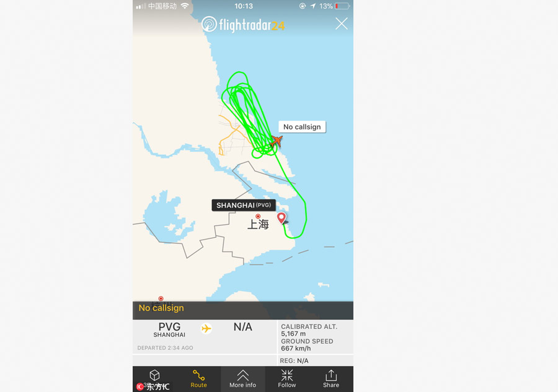Open the 3D view cube icon
The width and height of the screenshot is (558, 392).
tap(154, 375)
